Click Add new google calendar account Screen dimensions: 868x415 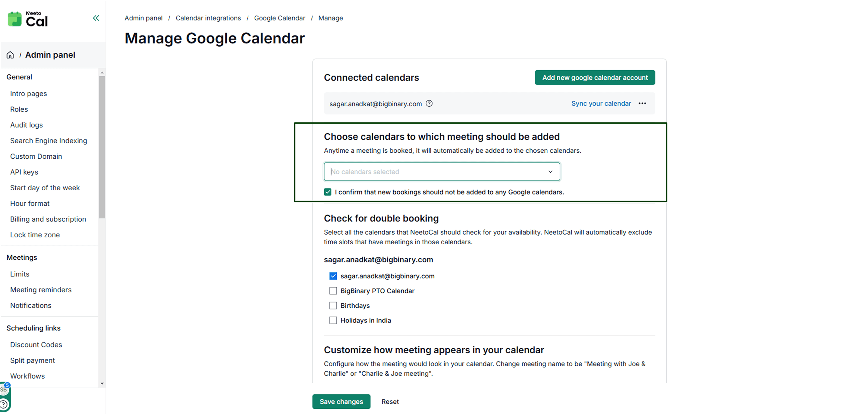coord(595,78)
